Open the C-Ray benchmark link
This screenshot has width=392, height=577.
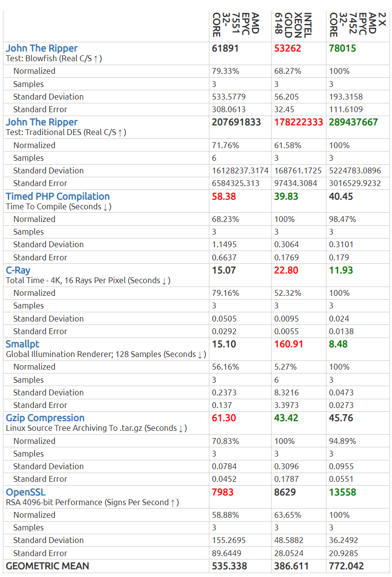coord(18,270)
